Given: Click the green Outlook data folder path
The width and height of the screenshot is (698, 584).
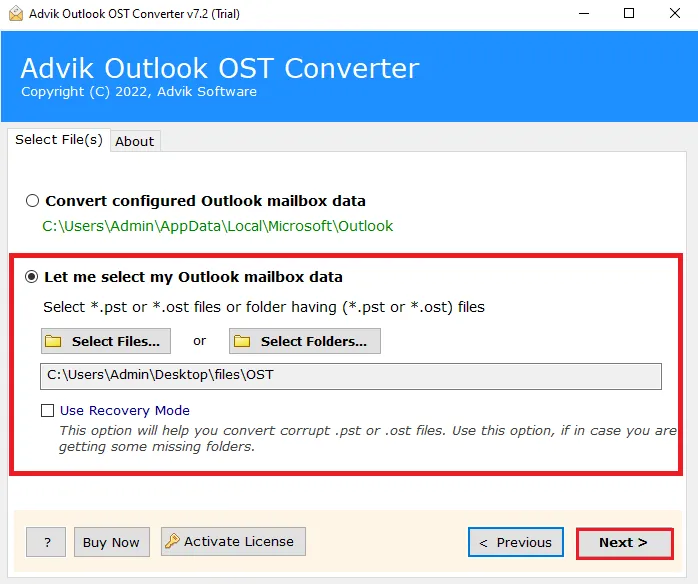Looking at the screenshot, I should coord(217,226).
